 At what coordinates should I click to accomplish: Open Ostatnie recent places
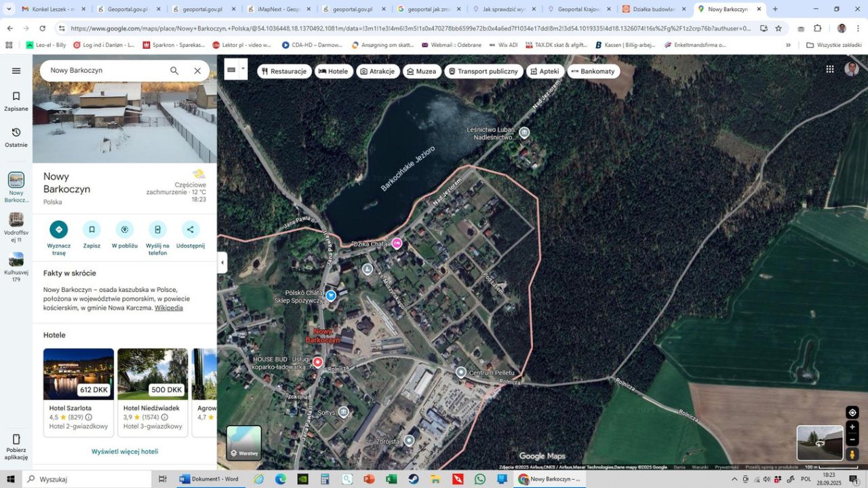[16, 137]
